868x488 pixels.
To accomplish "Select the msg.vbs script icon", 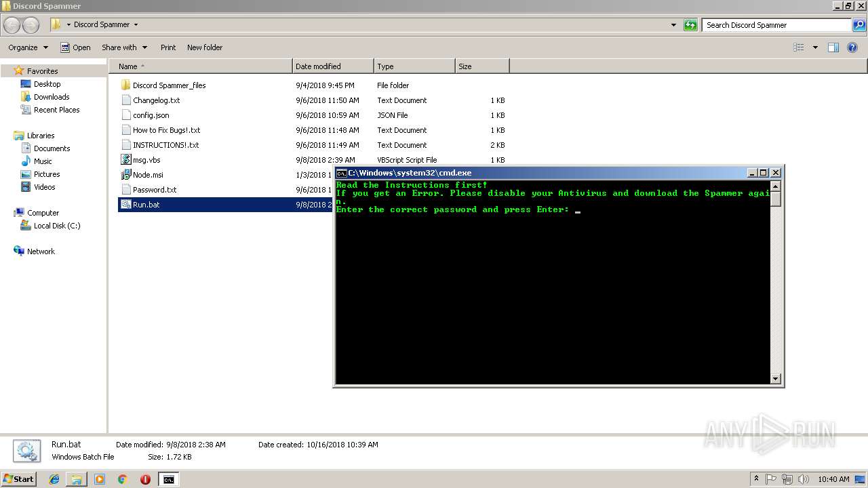I will (x=125, y=160).
